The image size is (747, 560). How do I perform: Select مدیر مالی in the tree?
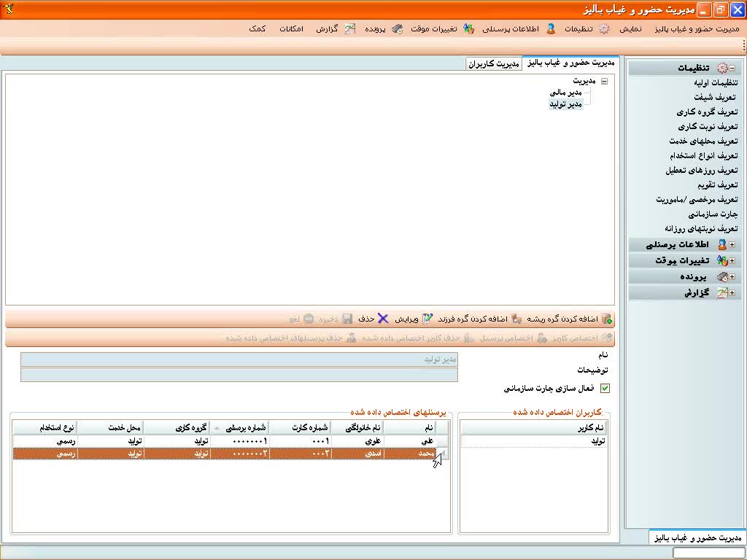pos(565,93)
